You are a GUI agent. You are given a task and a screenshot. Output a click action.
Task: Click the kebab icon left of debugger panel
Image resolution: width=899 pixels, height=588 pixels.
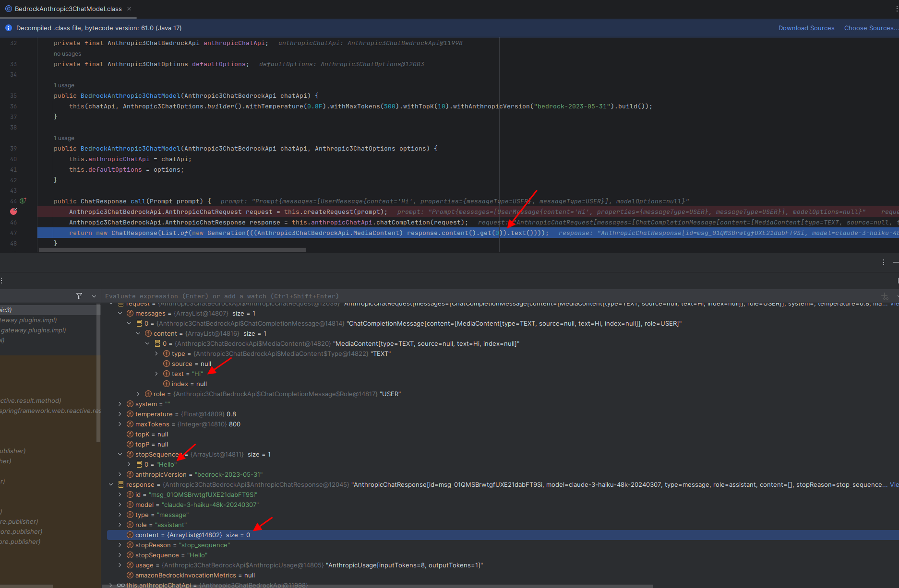click(1, 281)
